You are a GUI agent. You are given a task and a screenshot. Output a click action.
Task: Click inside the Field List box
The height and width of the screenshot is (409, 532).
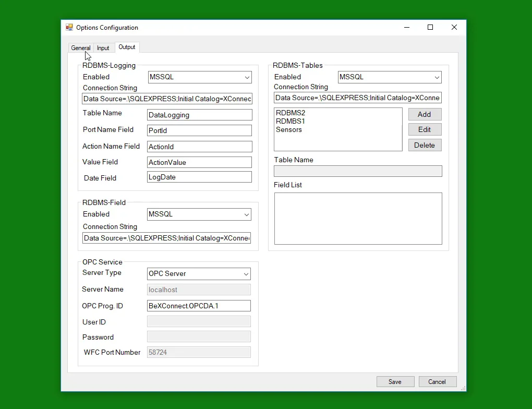(x=358, y=219)
